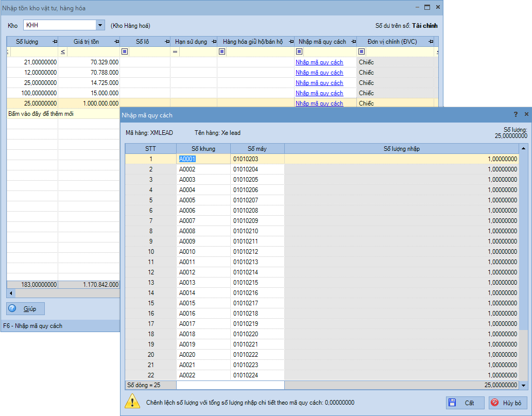Click the yellow warning icon in dialog
The width and height of the screenshot is (532, 416).
132,402
